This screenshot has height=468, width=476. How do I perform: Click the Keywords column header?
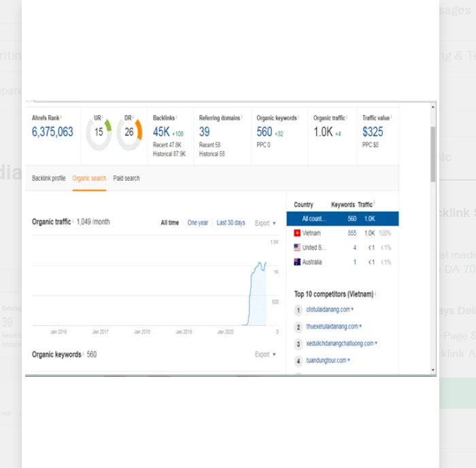tap(343, 205)
